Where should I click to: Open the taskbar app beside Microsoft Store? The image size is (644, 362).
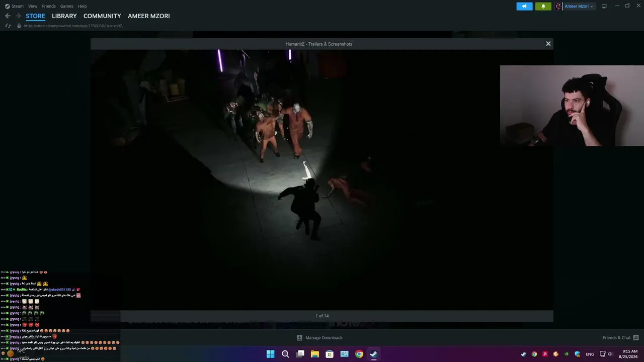click(x=345, y=354)
